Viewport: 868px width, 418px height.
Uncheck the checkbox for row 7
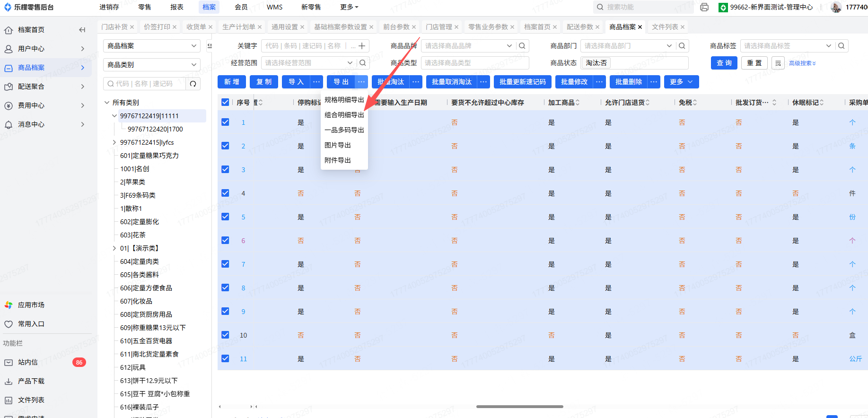225,264
